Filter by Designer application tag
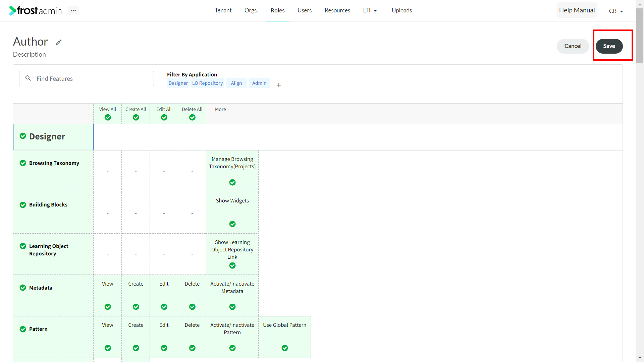 [x=178, y=83]
